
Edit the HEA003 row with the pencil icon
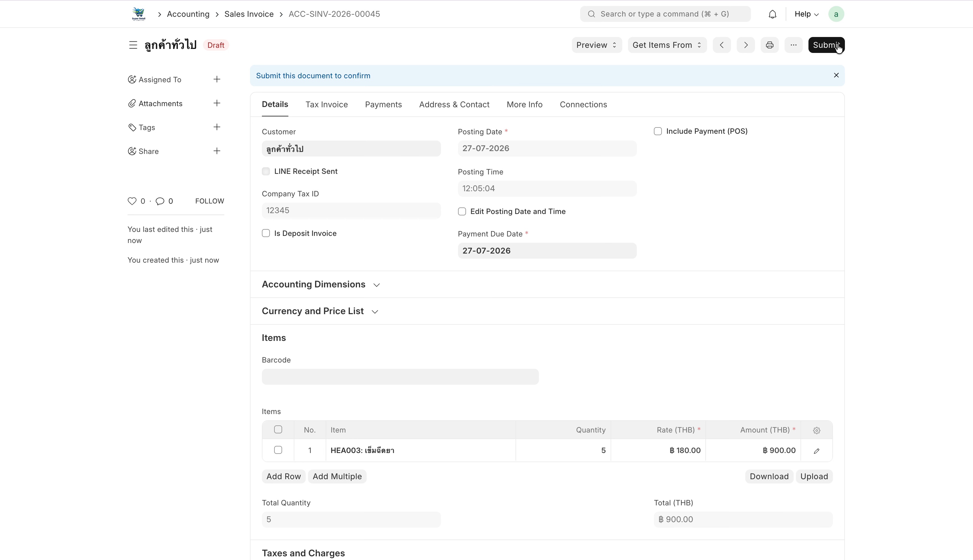tap(816, 451)
